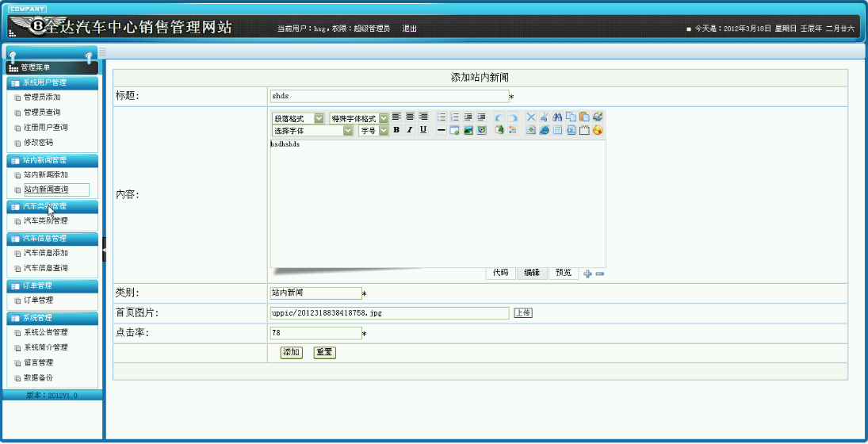868x444 pixels.
Task: Click the 上传 upload button
Action: 523,313
